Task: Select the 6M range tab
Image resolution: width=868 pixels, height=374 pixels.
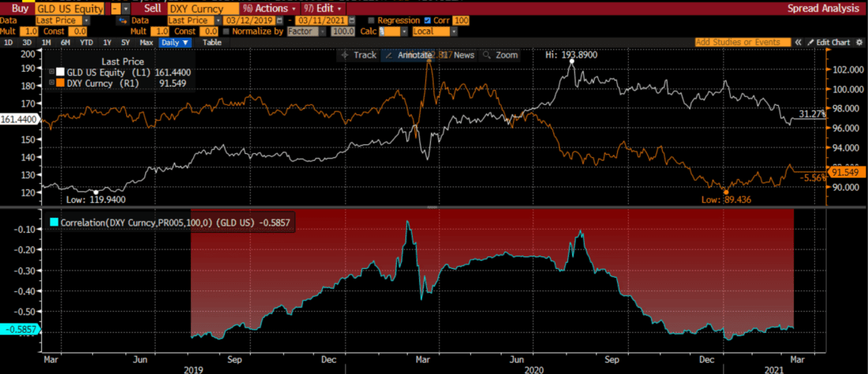Action: point(65,42)
